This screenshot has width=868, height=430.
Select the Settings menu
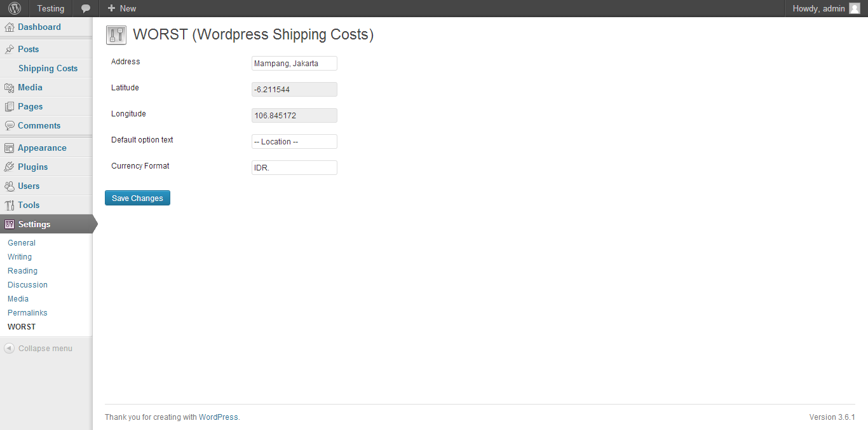tap(34, 224)
